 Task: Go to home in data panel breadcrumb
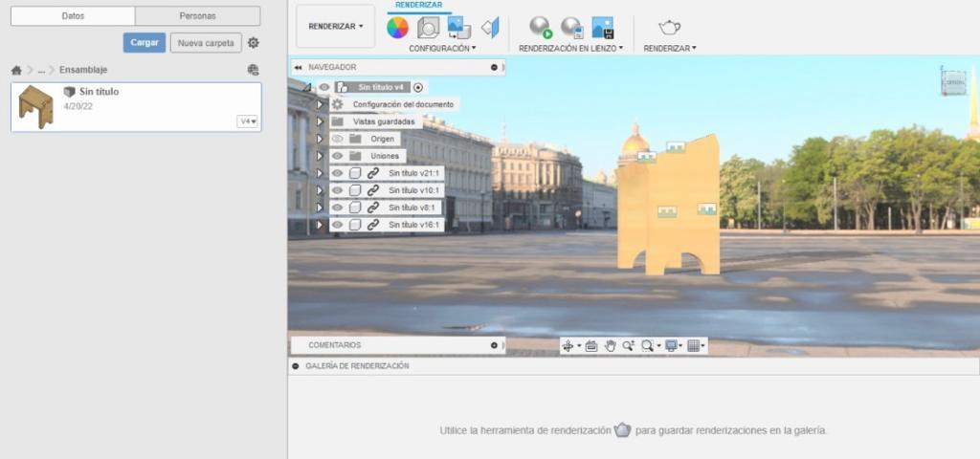coord(16,70)
